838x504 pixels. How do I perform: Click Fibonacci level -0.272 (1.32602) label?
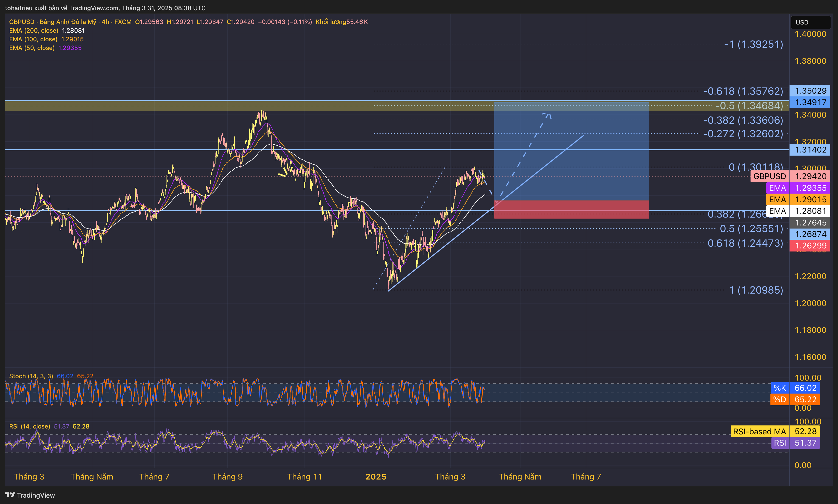click(743, 134)
